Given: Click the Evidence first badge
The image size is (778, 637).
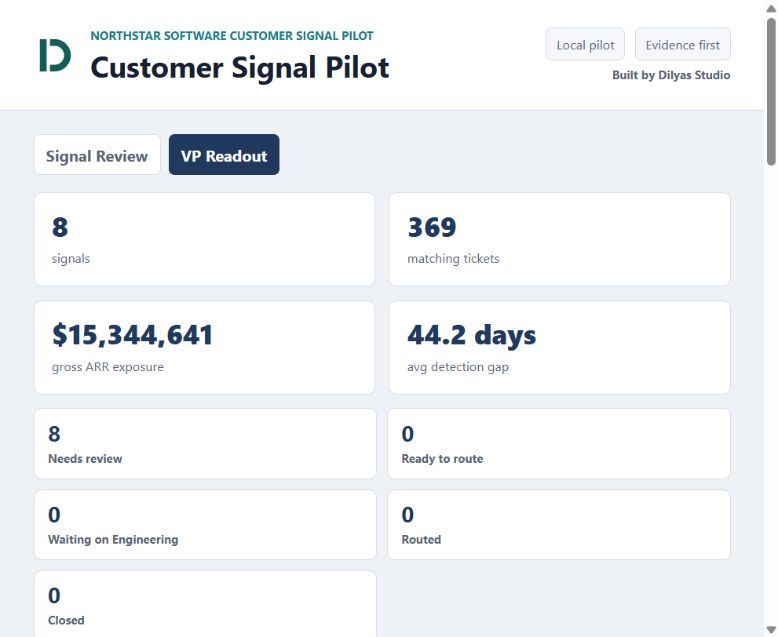Looking at the screenshot, I should coord(682,45).
